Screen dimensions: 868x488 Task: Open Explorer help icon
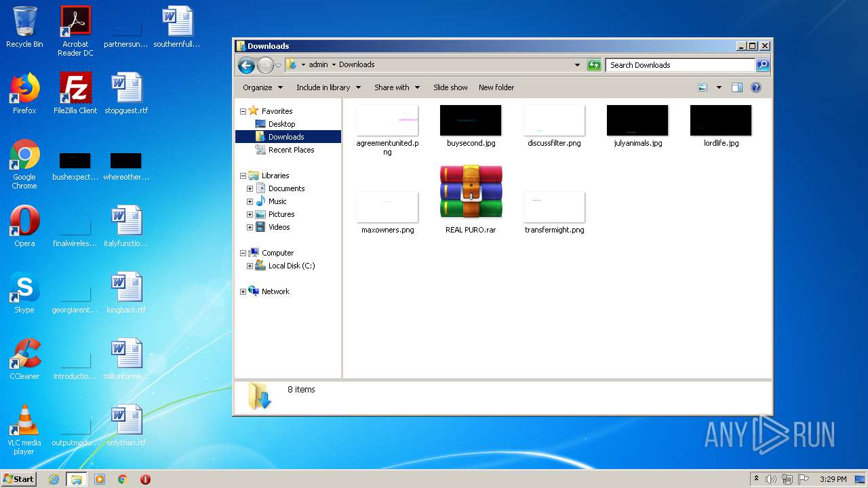click(756, 87)
